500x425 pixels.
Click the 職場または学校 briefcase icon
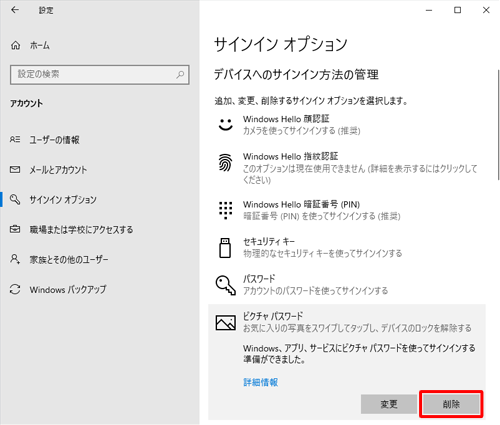[15, 229]
